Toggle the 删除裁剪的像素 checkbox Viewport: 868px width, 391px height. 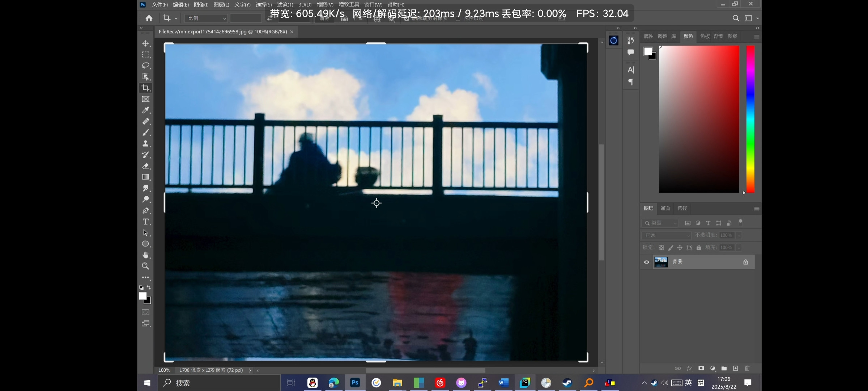pyautogui.click(x=407, y=18)
